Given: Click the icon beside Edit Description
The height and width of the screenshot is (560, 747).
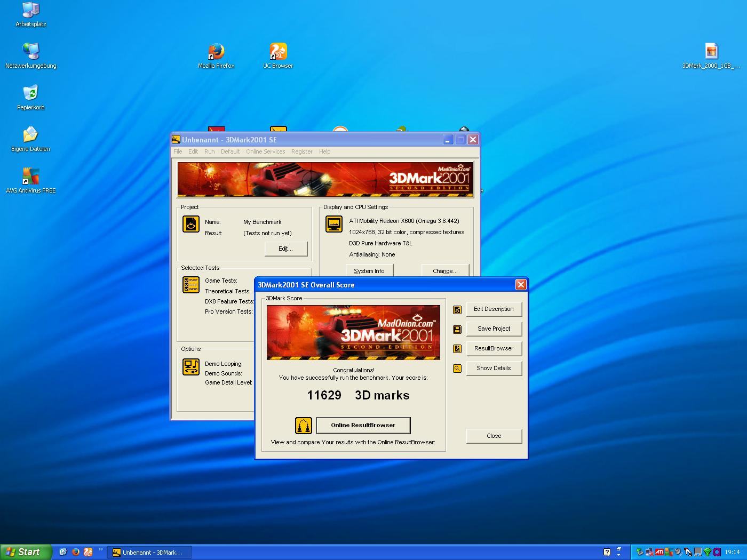Looking at the screenshot, I should pos(457,309).
